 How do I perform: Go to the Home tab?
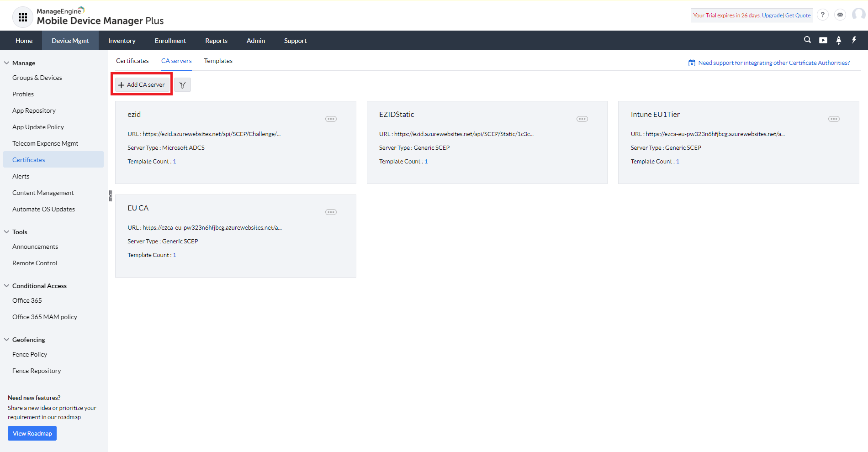(x=24, y=41)
